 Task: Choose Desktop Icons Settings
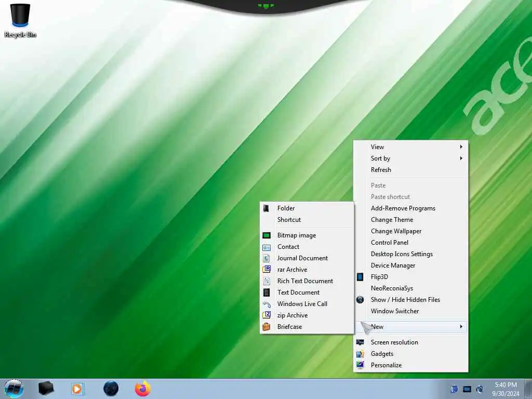tap(402, 254)
